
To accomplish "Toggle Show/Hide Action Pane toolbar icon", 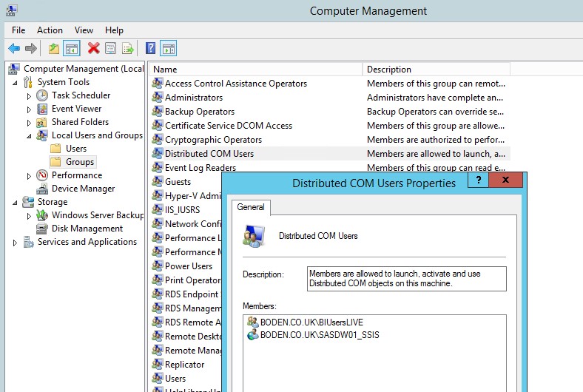I will click(x=169, y=48).
